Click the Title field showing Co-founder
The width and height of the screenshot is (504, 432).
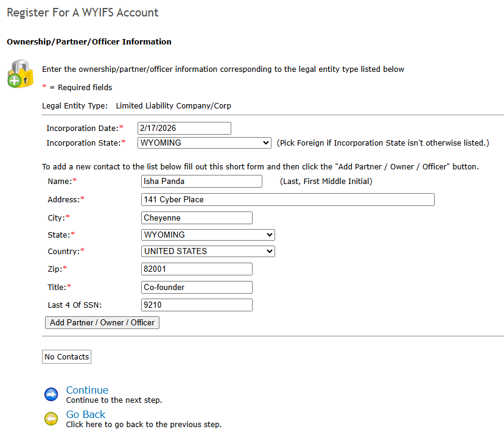point(196,287)
